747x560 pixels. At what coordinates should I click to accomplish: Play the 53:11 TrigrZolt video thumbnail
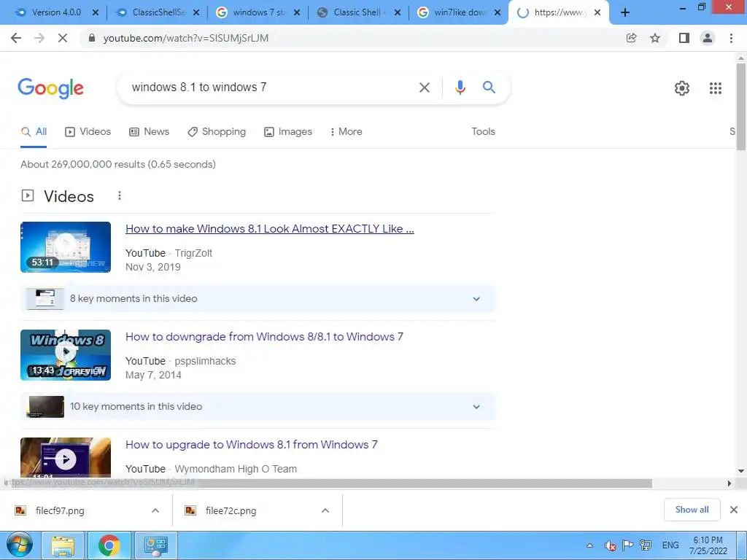pos(66,247)
